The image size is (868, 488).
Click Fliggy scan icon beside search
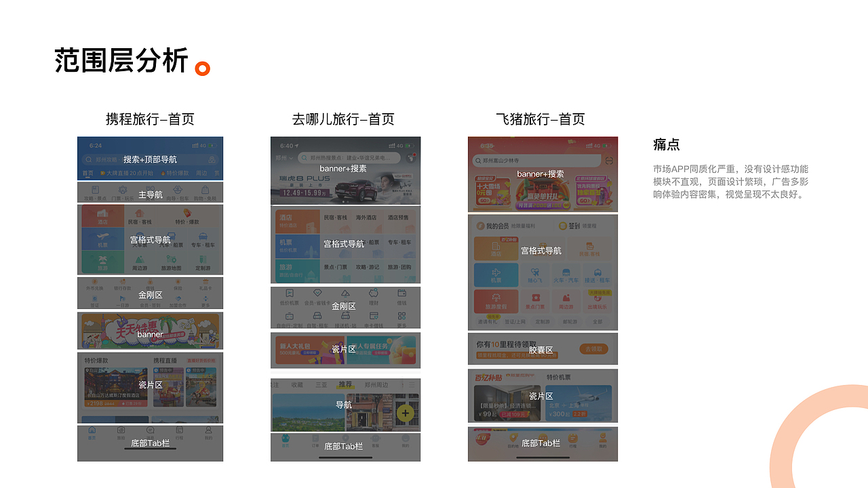(609, 161)
